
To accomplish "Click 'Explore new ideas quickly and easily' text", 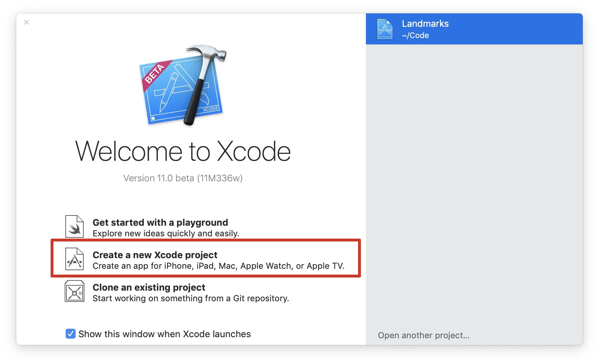I will (166, 233).
